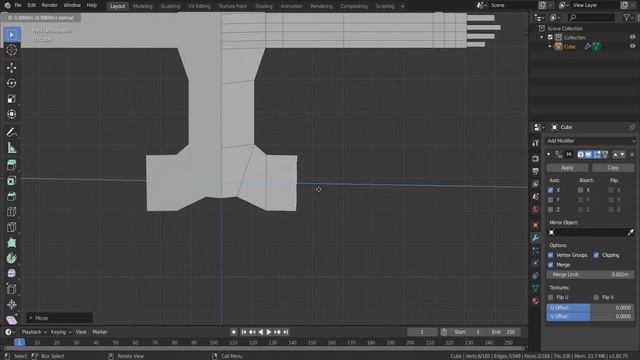640x360 pixels.
Task: Open the outliner filter dropdown
Action: click(629, 17)
